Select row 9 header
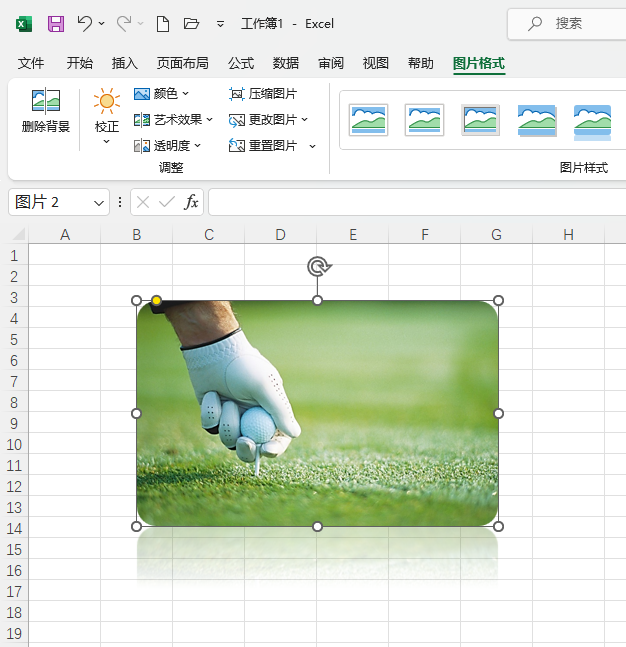The image size is (626, 647). (14, 423)
